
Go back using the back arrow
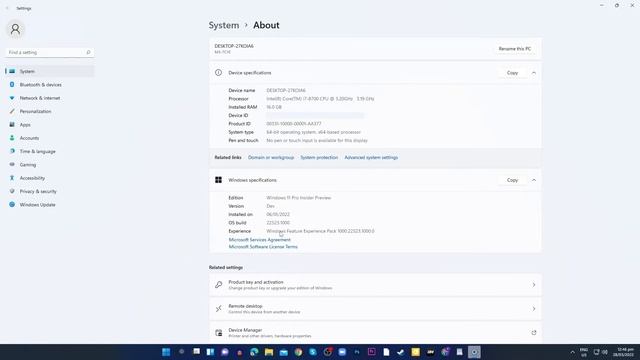tap(7, 8)
